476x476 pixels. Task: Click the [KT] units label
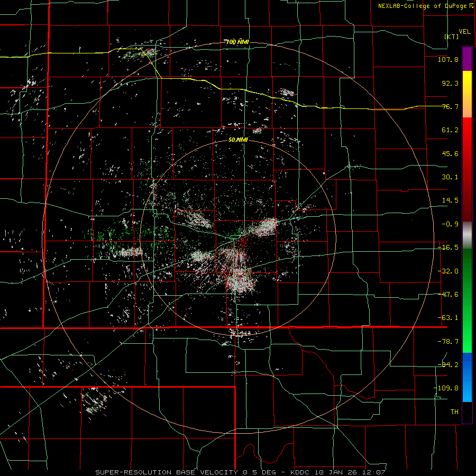(452, 36)
